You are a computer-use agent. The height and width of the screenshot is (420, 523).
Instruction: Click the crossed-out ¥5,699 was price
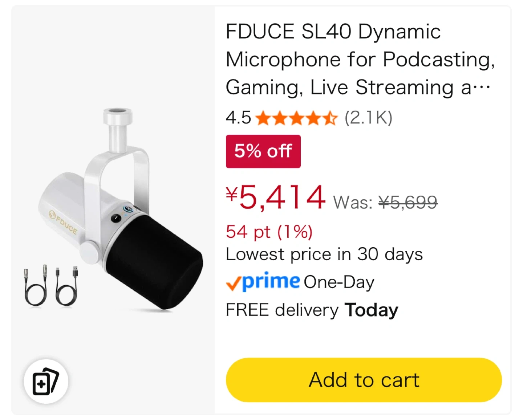(408, 202)
